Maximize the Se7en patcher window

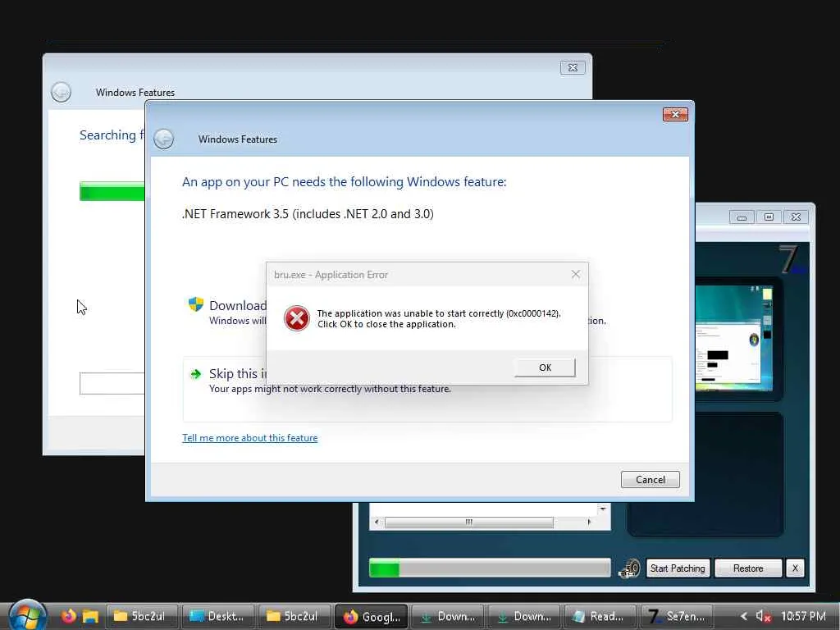click(769, 217)
